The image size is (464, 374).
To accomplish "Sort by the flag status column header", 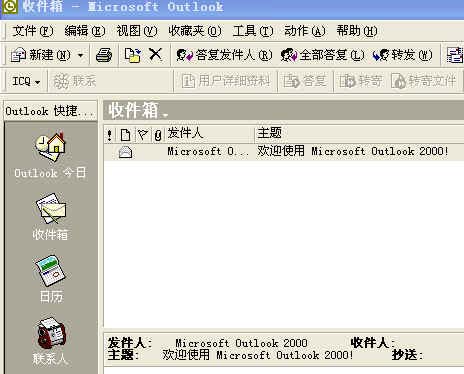I will (x=143, y=135).
